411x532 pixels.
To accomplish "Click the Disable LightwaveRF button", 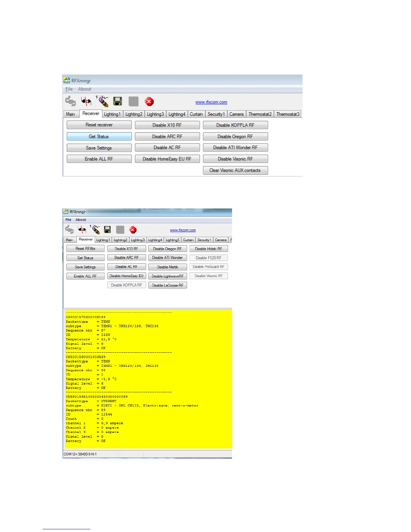I will point(168,276).
